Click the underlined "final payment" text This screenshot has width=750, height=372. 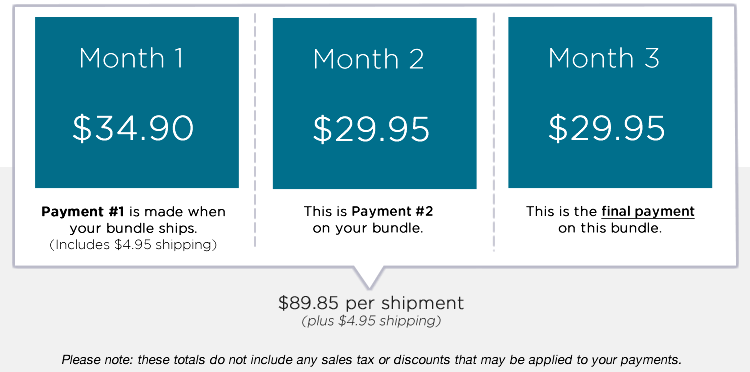[x=648, y=211]
